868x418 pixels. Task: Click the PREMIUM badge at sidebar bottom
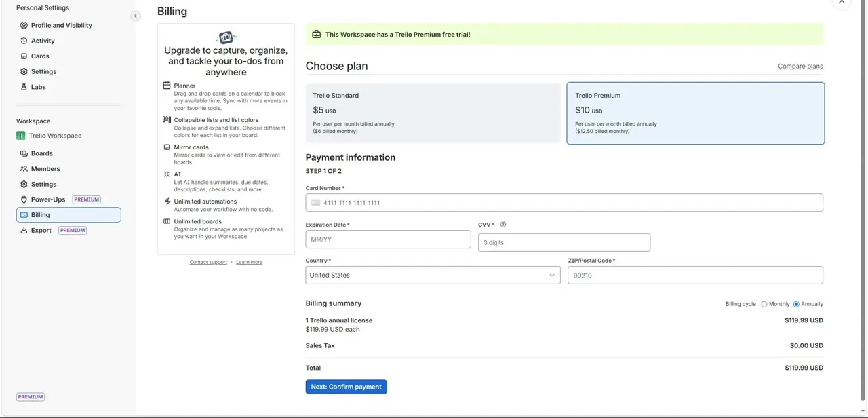coord(31,397)
